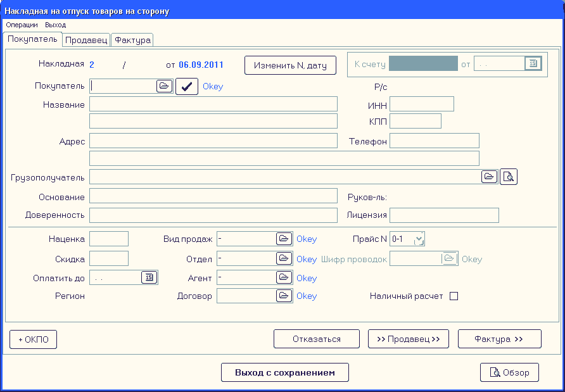565x392 pixels.
Task: Click Okey text next to Покупатель
Action: pyautogui.click(x=213, y=87)
